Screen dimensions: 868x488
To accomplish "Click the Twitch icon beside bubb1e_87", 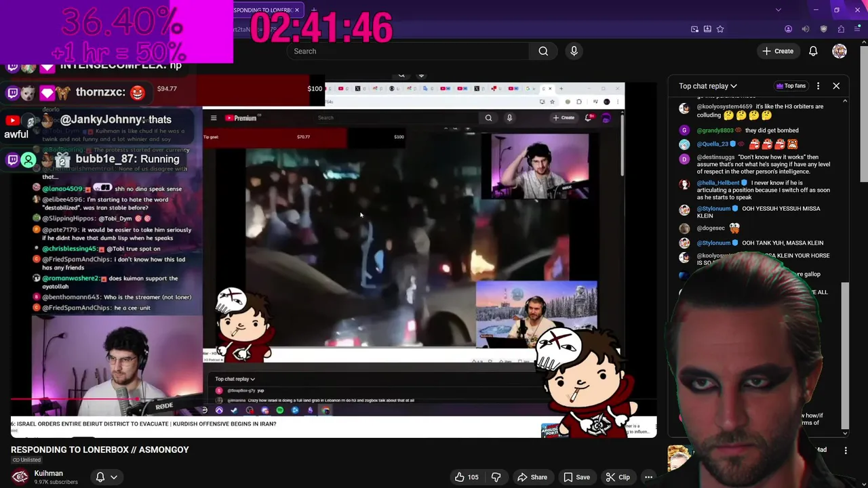I will [x=12, y=159].
